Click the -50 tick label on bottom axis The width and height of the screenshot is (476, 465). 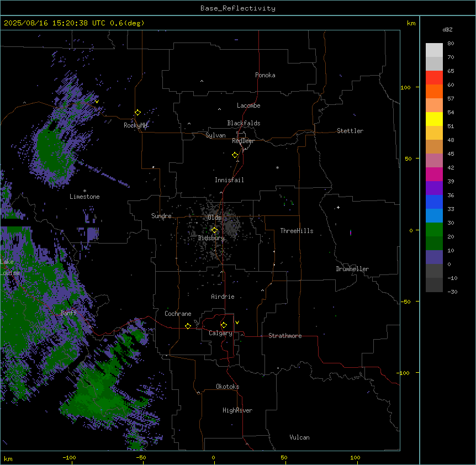point(141,457)
